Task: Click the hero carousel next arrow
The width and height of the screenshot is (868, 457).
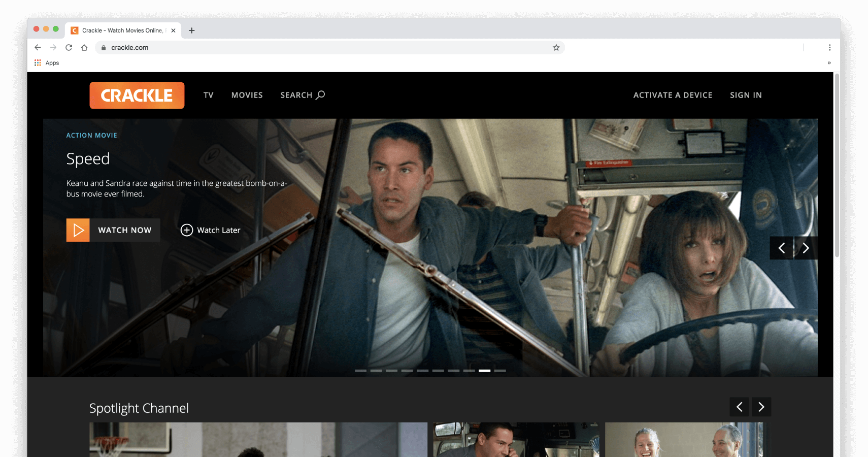Action: click(806, 248)
